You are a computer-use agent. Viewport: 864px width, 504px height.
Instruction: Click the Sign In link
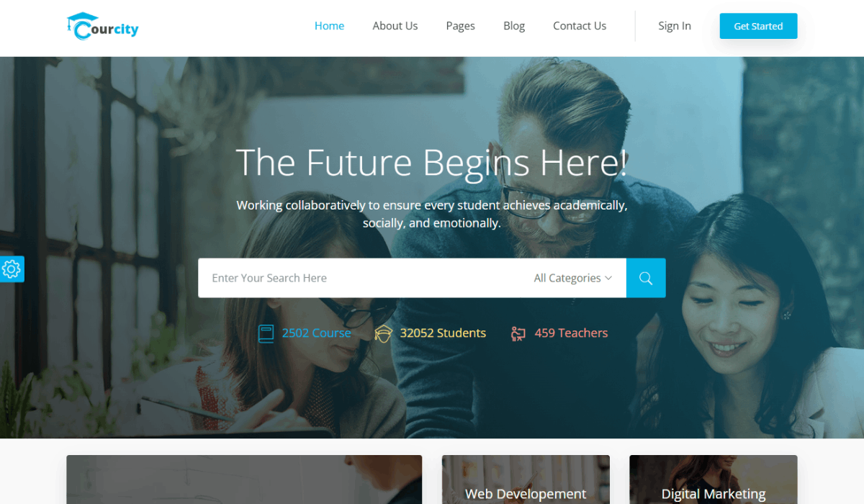tap(675, 26)
